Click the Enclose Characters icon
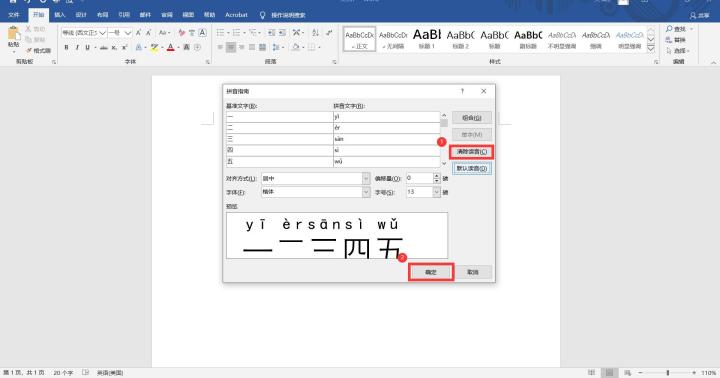The image size is (720, 378). tap(197, 47)
